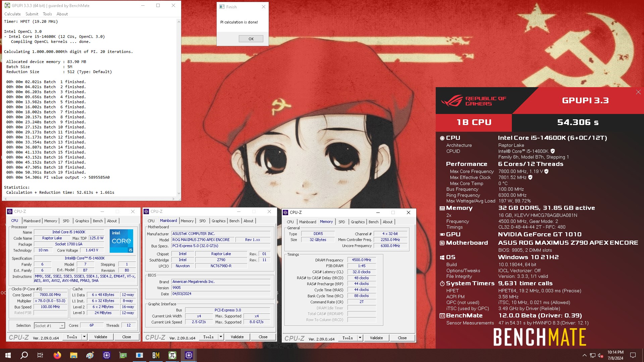Image resolution: width=644 pixels, height=362 pixels.
Task: Click the 54.306 s result score
Action: click(x=578, y=122)
